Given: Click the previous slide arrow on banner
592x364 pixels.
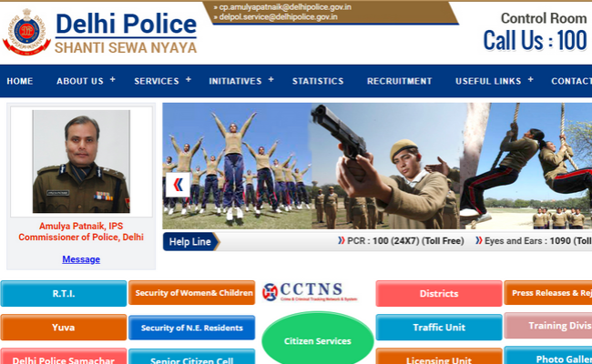Looking at the screenshot, I should point(177,186).
